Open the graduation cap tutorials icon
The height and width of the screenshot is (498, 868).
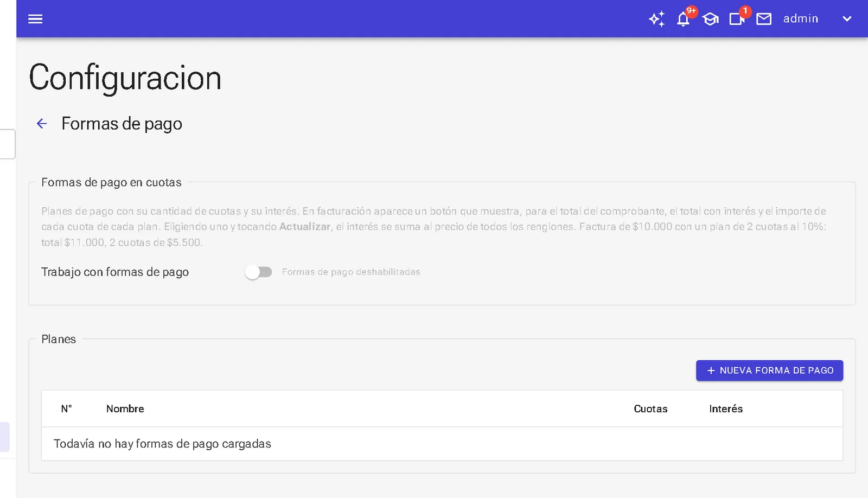tap(710, 20)
